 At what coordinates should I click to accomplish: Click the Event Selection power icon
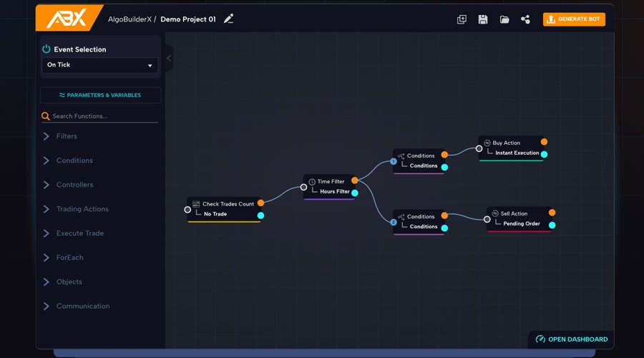[47, 49]
